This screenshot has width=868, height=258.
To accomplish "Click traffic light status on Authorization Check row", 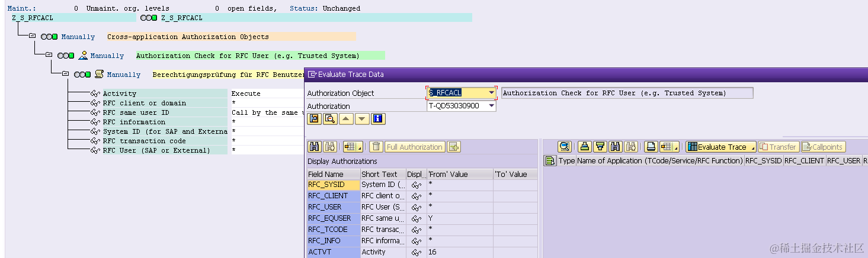I will coord(66,56).
